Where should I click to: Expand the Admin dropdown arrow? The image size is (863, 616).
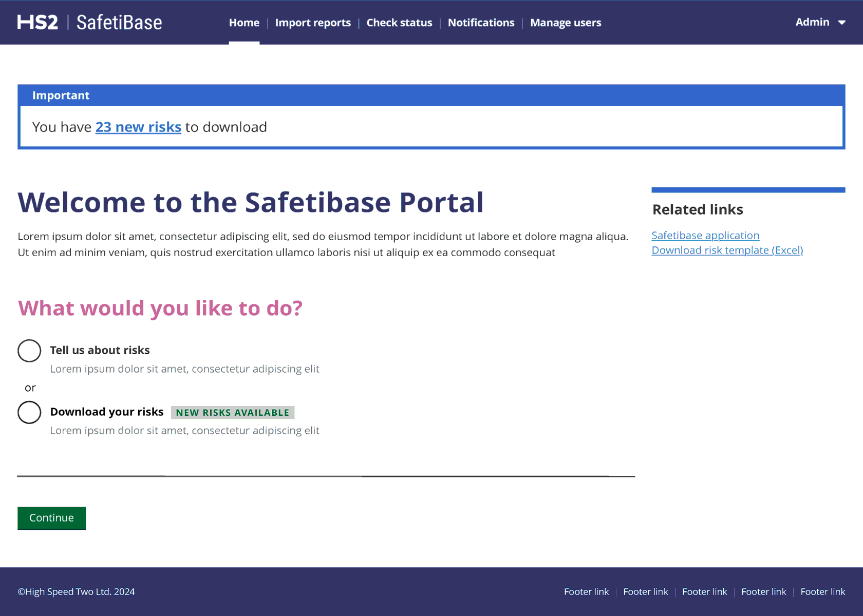click(841, 23)
